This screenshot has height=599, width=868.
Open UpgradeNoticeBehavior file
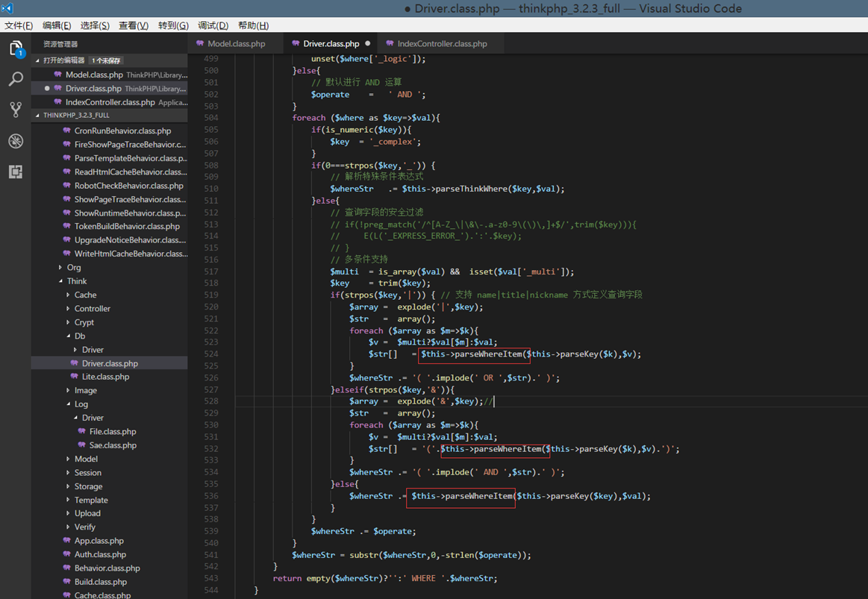(110, 240)
